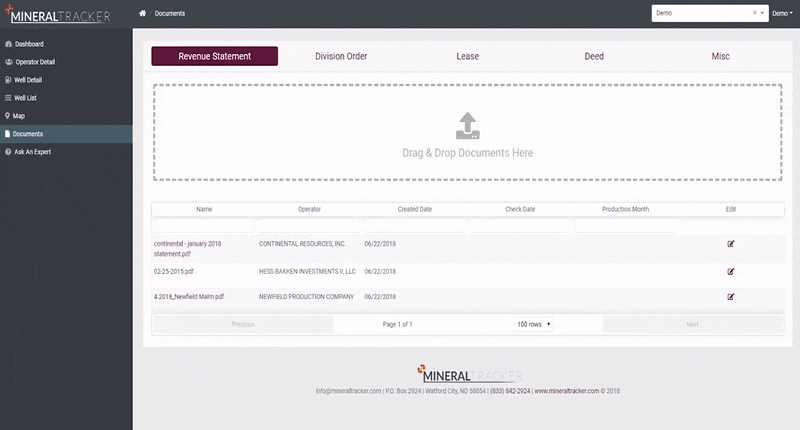Viewport: 800px width, 430px height.
Task: Open the Demo user menu at top right
Action: click(782, 13)
